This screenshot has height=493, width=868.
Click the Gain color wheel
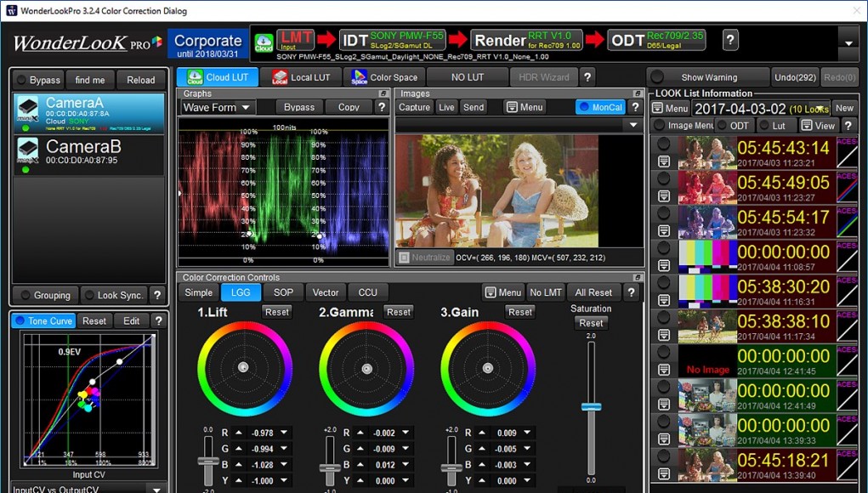(x=487, y=368)
